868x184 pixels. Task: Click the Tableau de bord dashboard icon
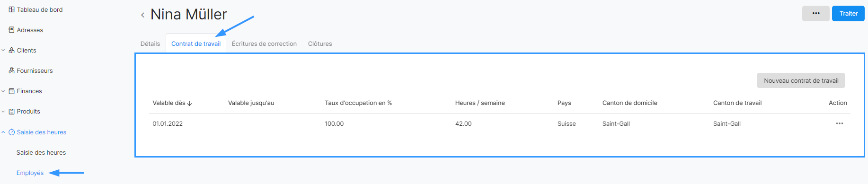tap(11, 9)
